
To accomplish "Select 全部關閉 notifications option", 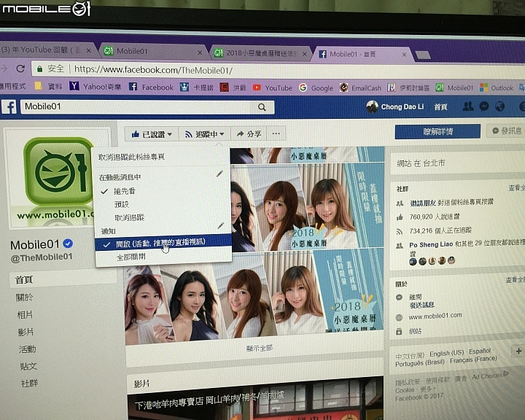I will pyautogui.click(x=131, y=257).
